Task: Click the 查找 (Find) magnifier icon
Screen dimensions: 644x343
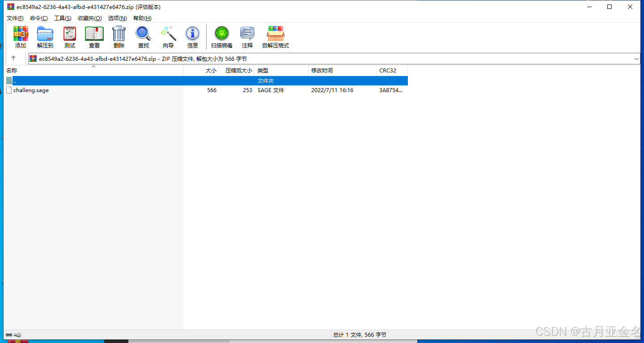Action: 143,37
